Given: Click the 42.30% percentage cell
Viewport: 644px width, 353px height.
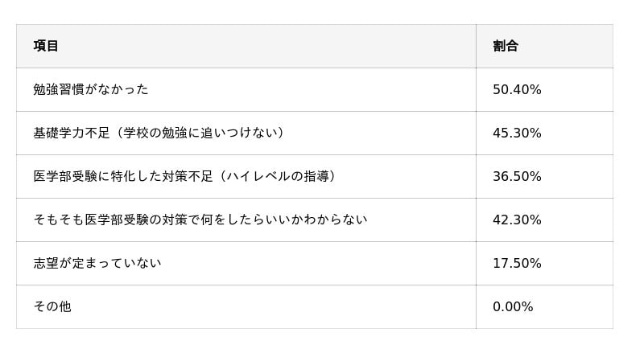Looking at the screenshot, I should [x=517, y=220].
